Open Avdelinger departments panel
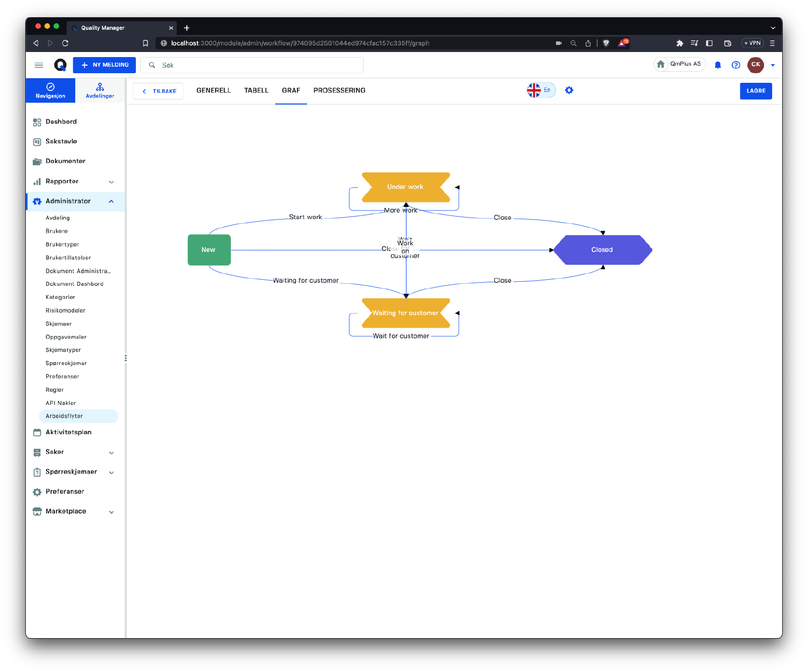The height and width of the screenshot is (672, 808). click(100, 90)
